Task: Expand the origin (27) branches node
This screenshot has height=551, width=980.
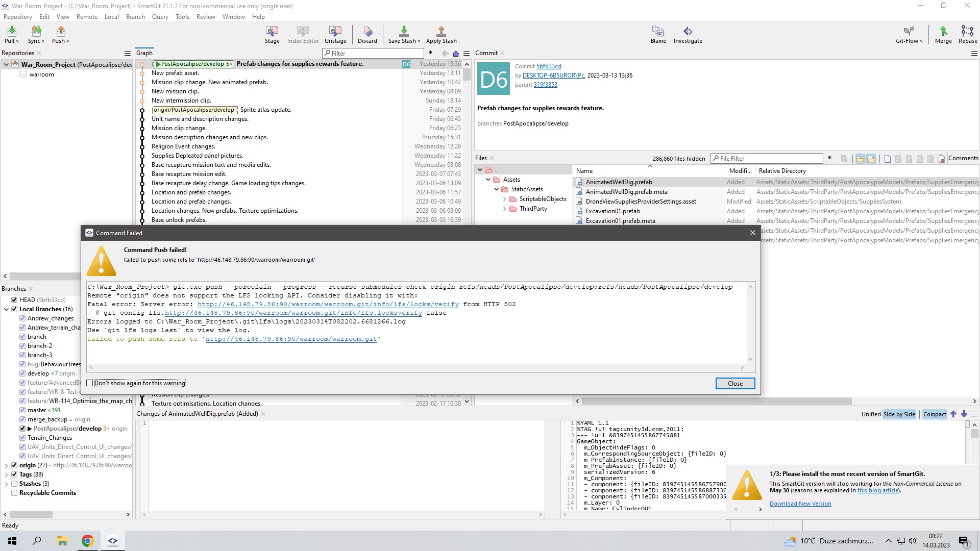Action: 6,465
